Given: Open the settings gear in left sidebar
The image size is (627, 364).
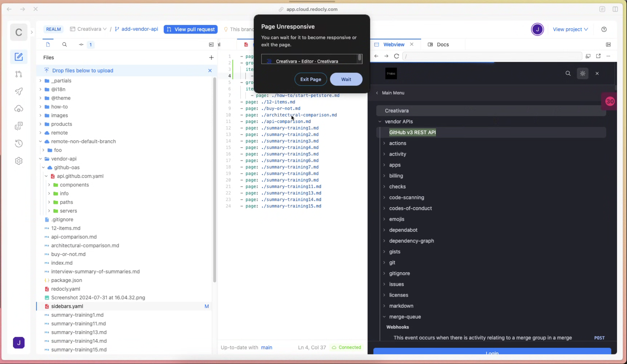Looking at the screenshot, I should point(19,161).
